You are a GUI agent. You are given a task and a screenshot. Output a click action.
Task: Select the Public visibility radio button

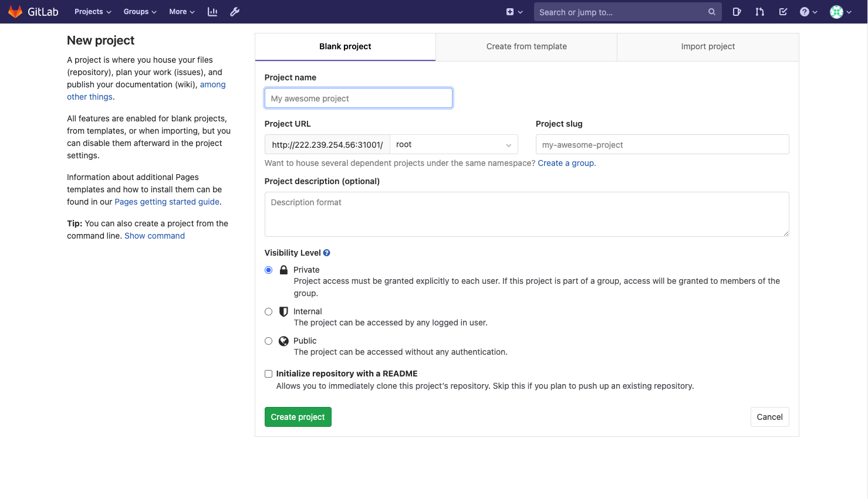[x=269, y=341]
